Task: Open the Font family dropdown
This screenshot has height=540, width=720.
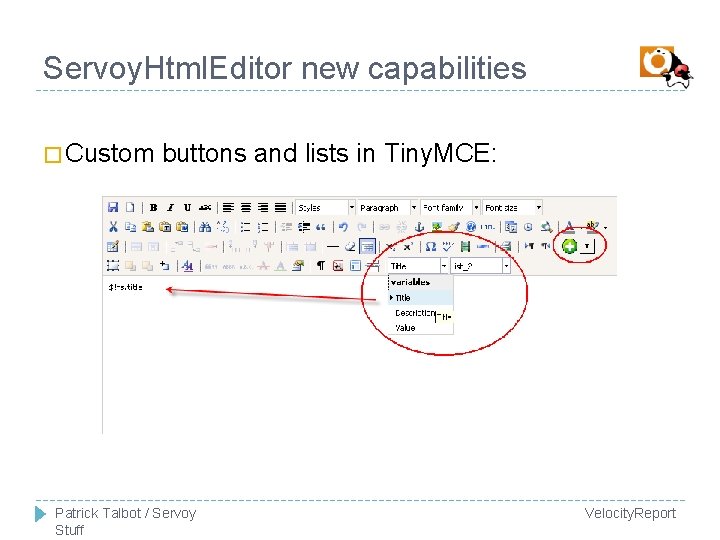Action: (450, 208)
